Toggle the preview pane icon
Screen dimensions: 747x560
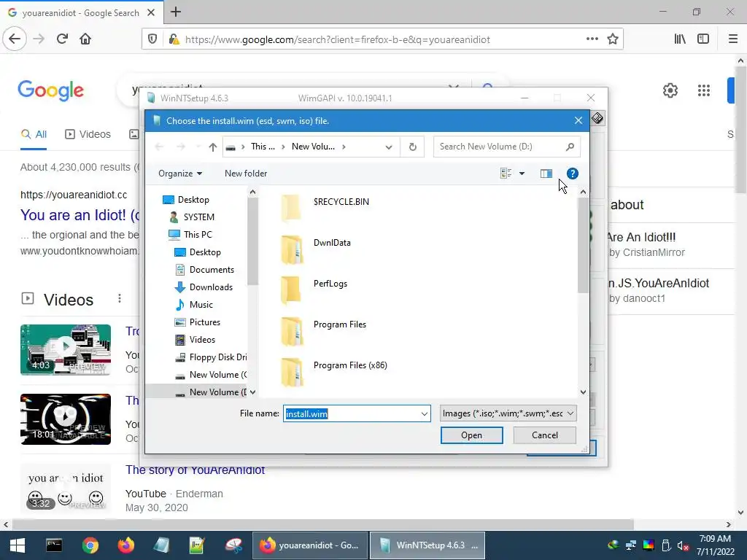546,174
